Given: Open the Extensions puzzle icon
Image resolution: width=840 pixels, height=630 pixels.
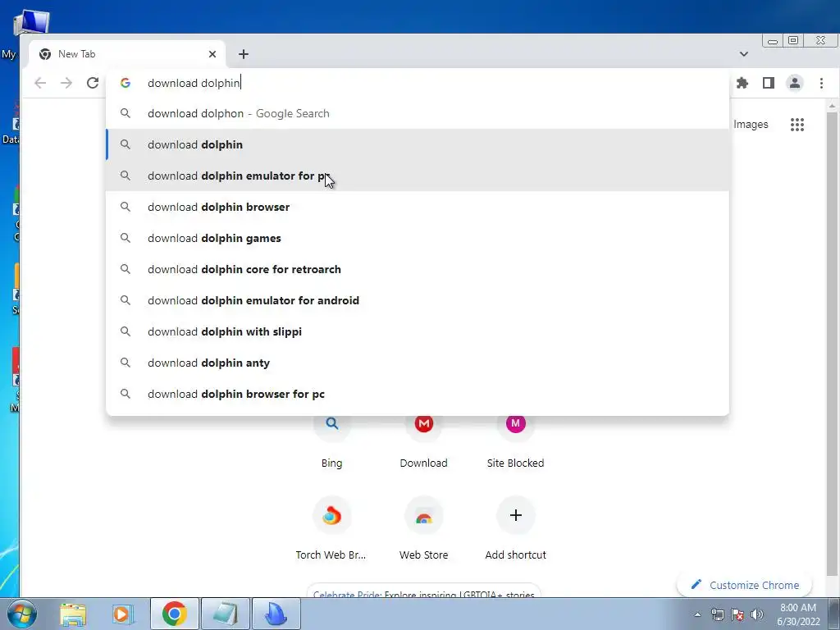Looking at the screenshot, I should click(742, 83).
